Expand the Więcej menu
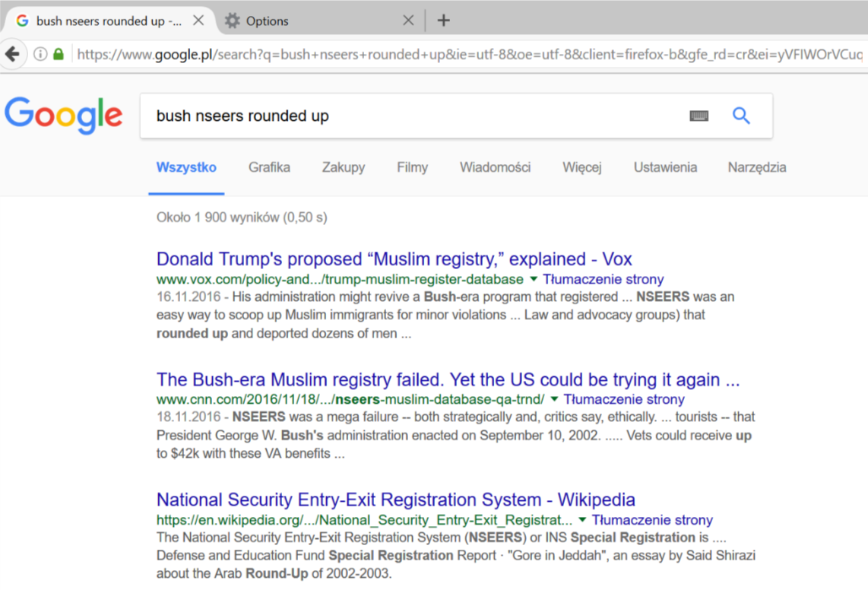This screenshot has height=590, width=868. pyautogui.click(x=581, y=167)
